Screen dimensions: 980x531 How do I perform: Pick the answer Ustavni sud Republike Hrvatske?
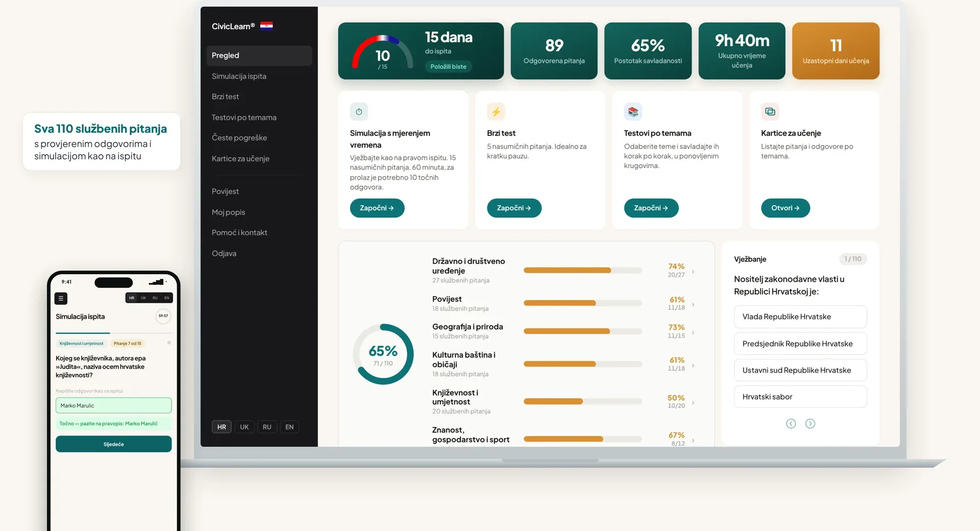800,370
